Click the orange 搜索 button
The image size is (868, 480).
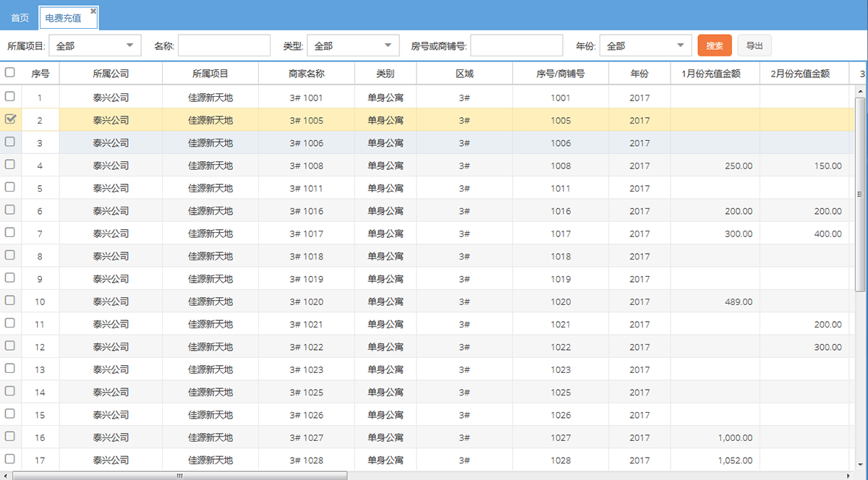(x=715, y=46)
